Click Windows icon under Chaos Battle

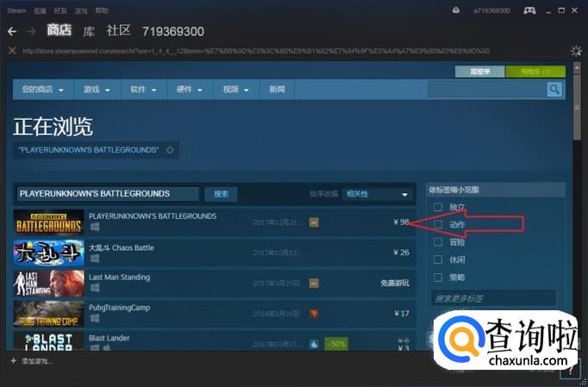point(95,259)
